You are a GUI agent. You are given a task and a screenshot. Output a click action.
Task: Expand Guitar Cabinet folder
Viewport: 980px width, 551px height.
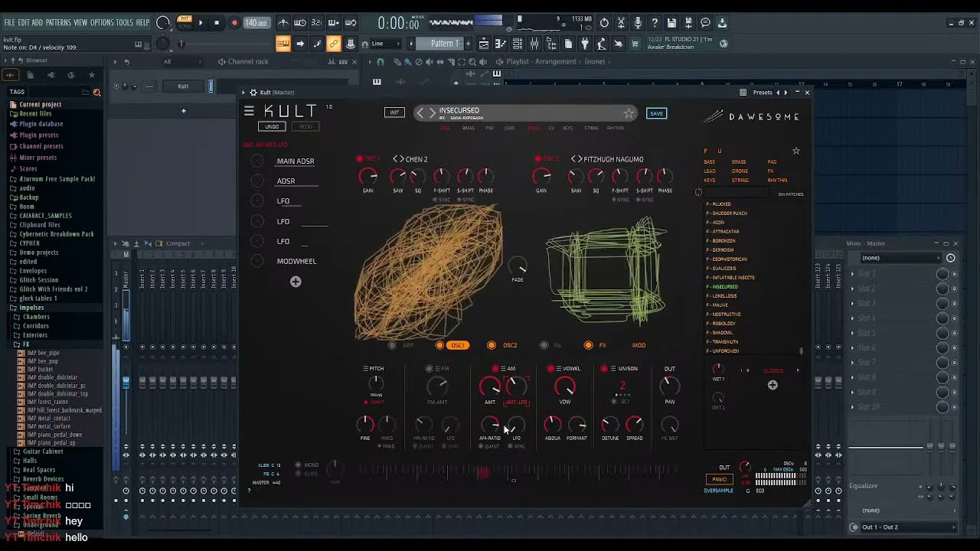point(43,452)
